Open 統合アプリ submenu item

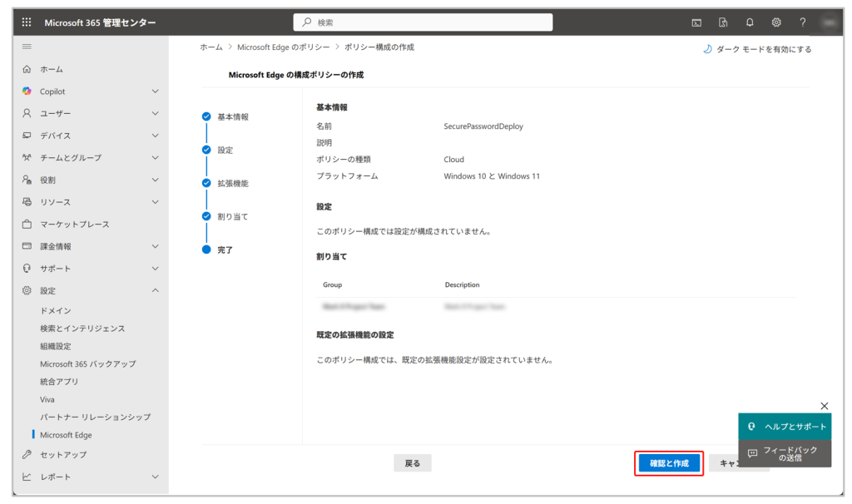pyautogui.click(x=59, y=381)
